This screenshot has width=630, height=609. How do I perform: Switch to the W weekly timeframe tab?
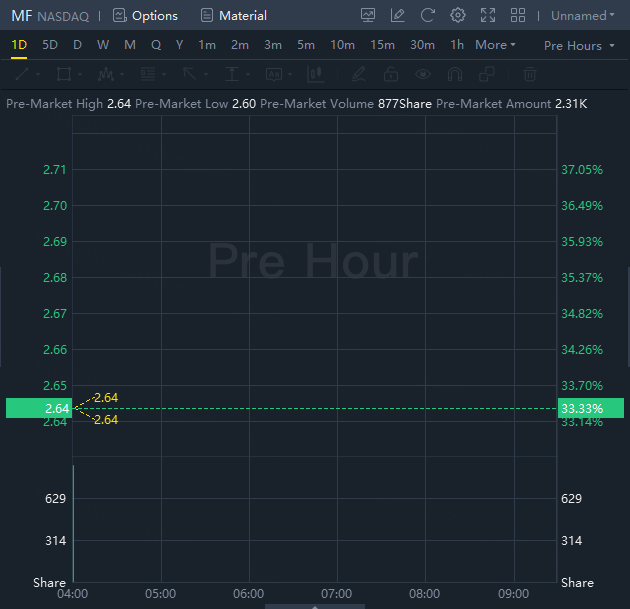click(103, 45)
